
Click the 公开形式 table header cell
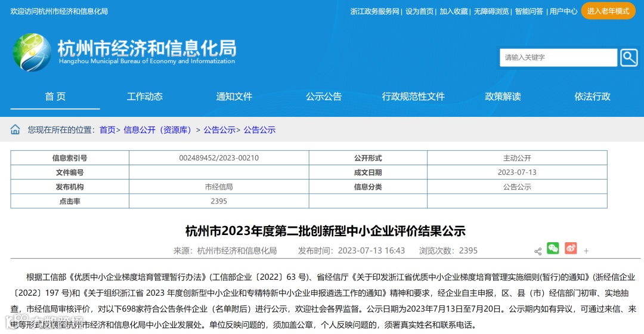click(368, 158)
